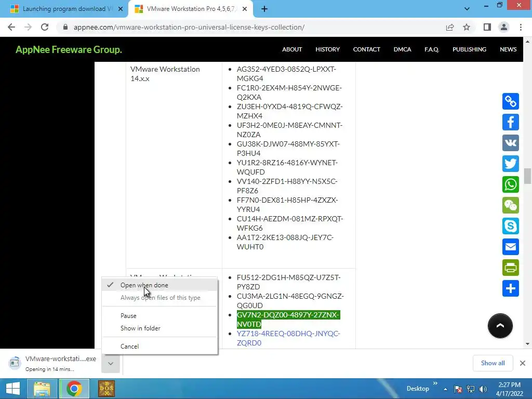
Task: Open Chrome three-dot menu
Action: click(521, 27)
